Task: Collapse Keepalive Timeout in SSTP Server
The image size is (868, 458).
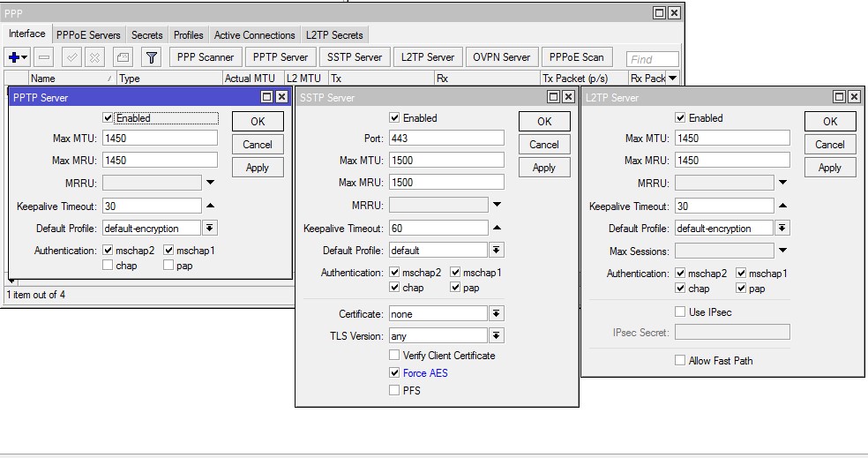Action: (498, 228)
